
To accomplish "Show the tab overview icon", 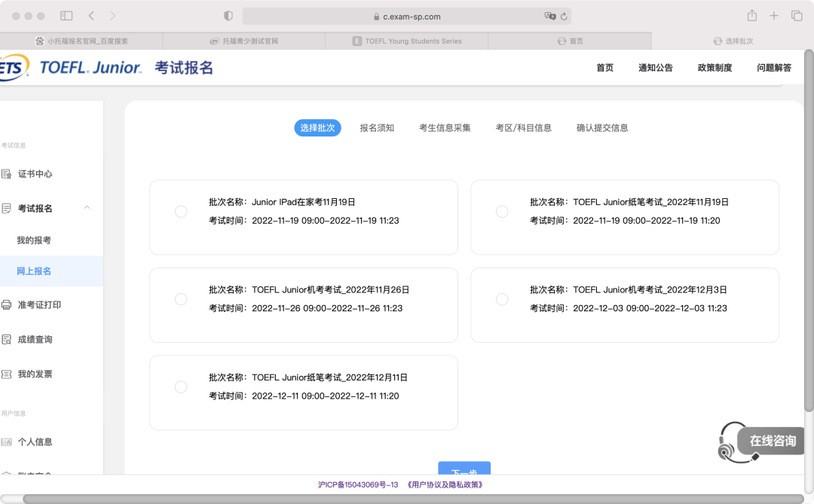I will (x=797, y=16).
